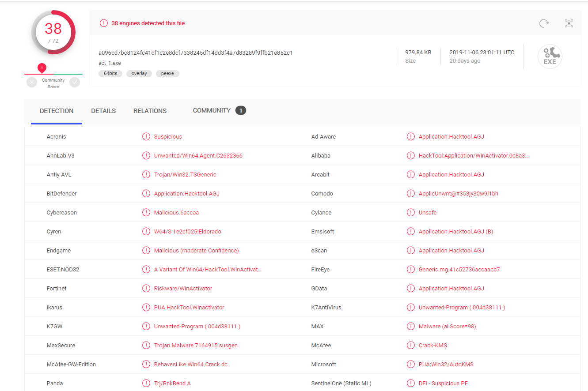Click 'Crack-KMS' result for McAfee
This screenshot has height=391, width=588.
click(x=433, y=345)
